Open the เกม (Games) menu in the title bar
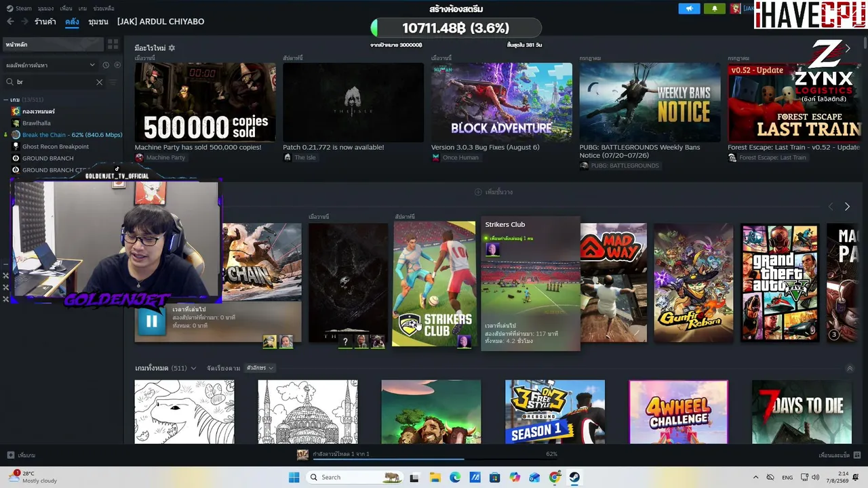Screen dimensions: 868x488 click(83, 9)
